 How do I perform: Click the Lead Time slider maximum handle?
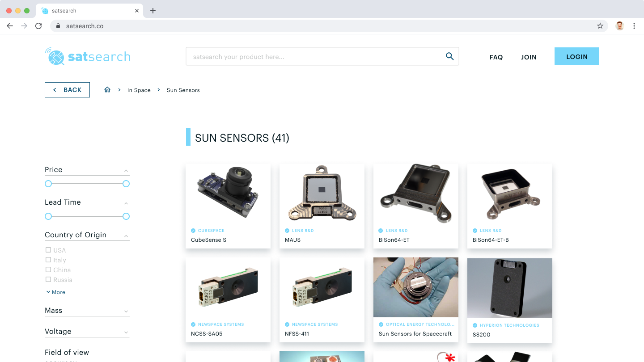coord(126,216)
